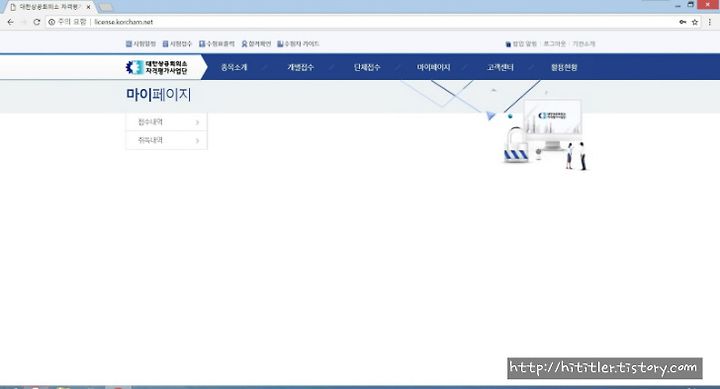Screen dimensions: 720x389
Task: Click the maximize window button
Action: point(691,5)
